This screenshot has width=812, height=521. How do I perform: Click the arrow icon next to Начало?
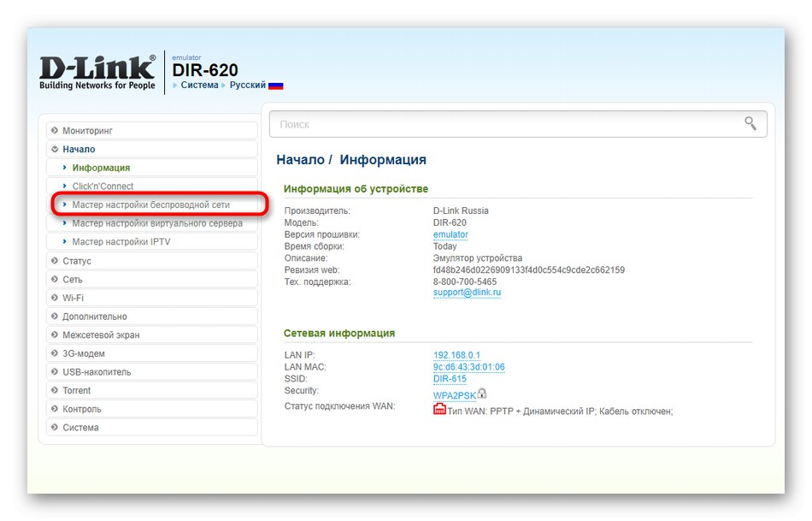(x=55, y=149)
